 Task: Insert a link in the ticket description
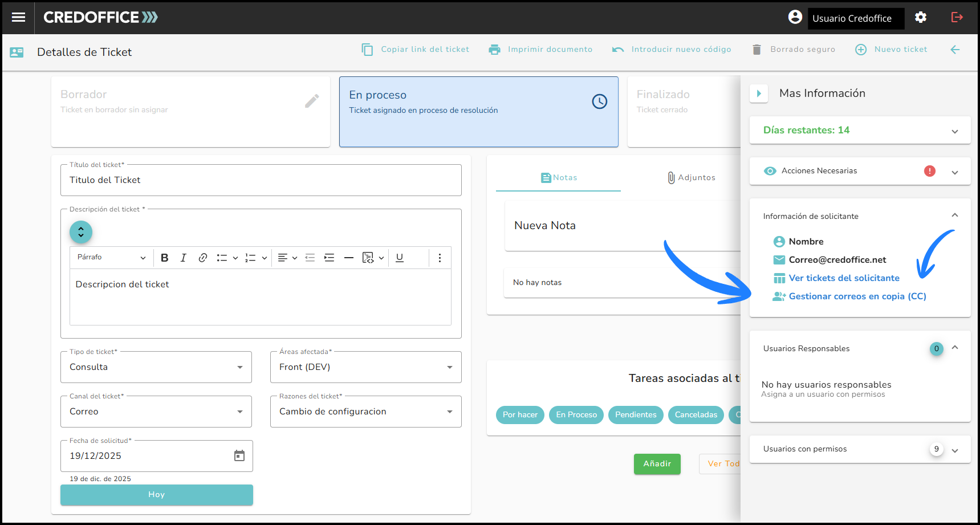[x=203, y=258]
